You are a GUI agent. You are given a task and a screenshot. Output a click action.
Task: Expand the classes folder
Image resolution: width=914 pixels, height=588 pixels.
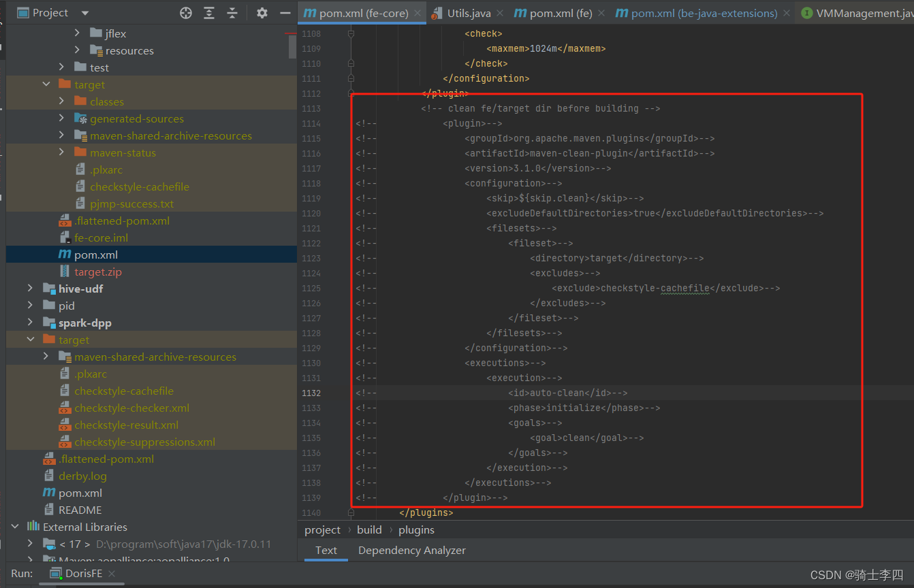(61, 101)
